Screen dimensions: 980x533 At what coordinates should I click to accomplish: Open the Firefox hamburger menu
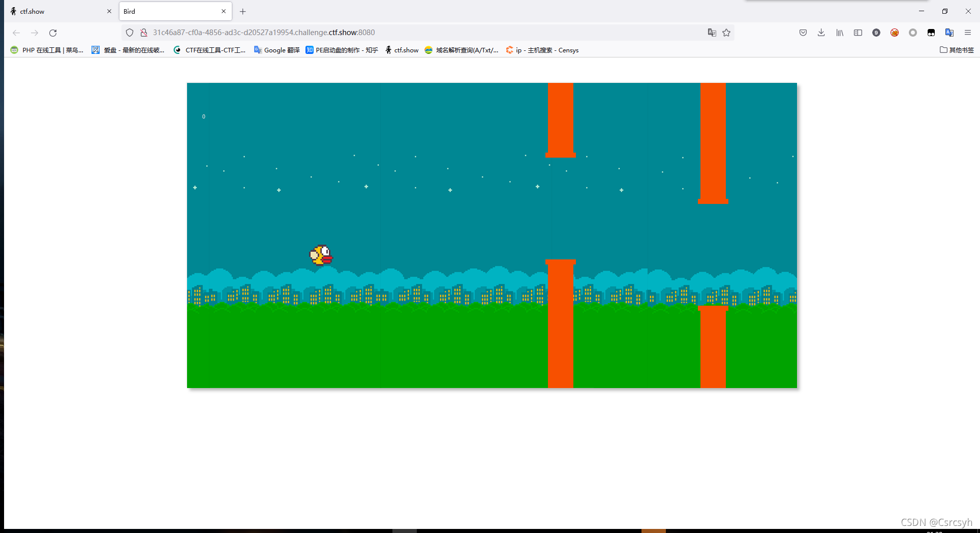click(x=968, y=33)
